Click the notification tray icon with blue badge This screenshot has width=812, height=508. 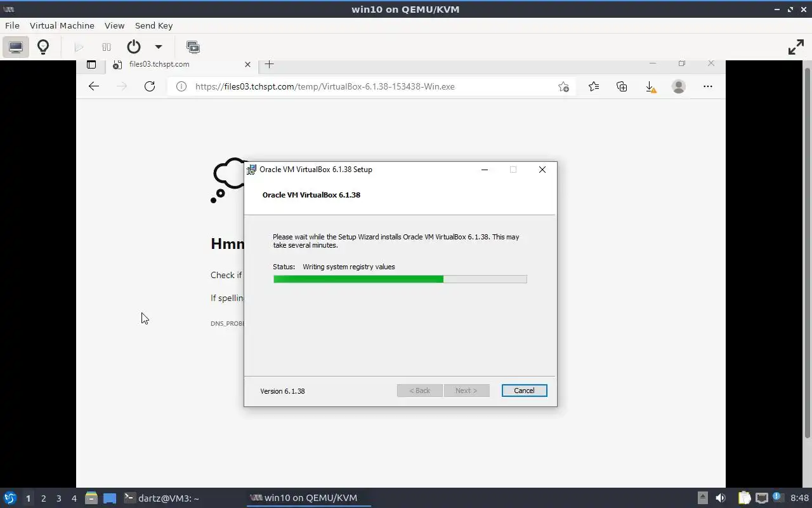tap(778, 497)
